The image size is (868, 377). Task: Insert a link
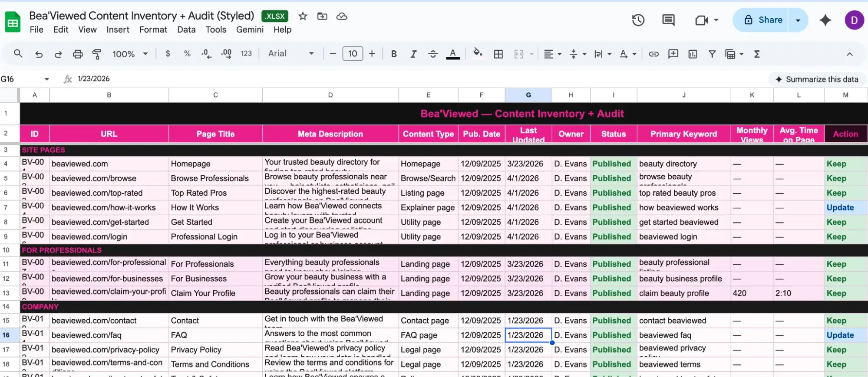coord(653,54)
